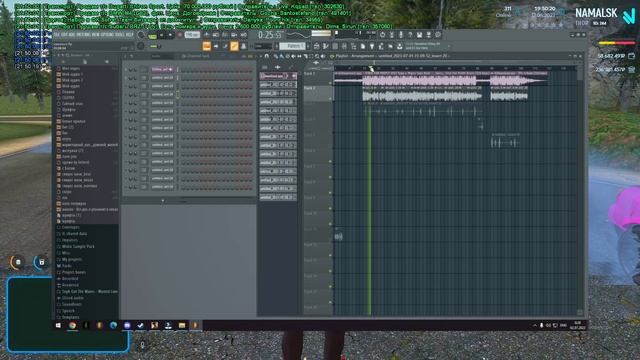The width and height of the screenshot is (640, 360).
Task: Open the snap selector dropdown left of Pattern 1
Action: (x=262, y=46)
